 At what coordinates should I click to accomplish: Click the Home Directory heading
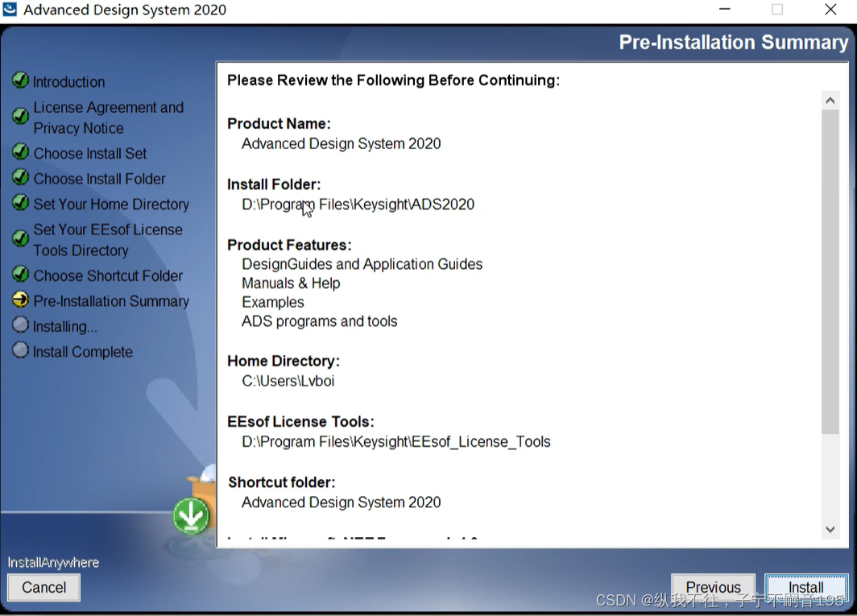click(284, 362)
